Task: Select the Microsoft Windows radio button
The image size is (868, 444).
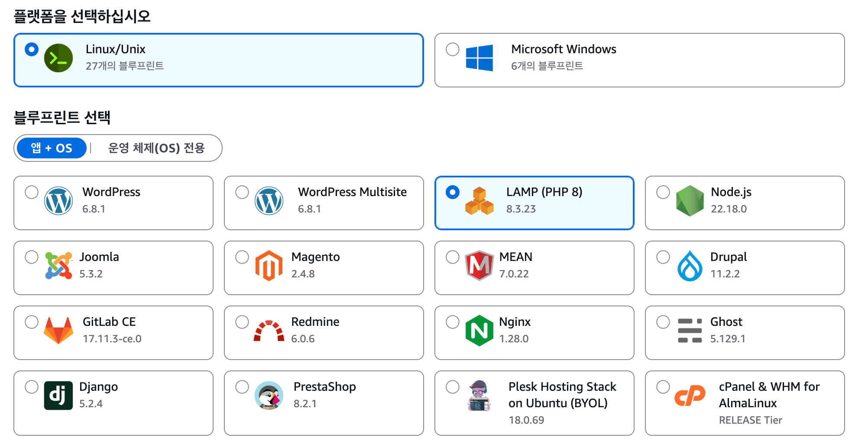Action: [x=453, y=49]
